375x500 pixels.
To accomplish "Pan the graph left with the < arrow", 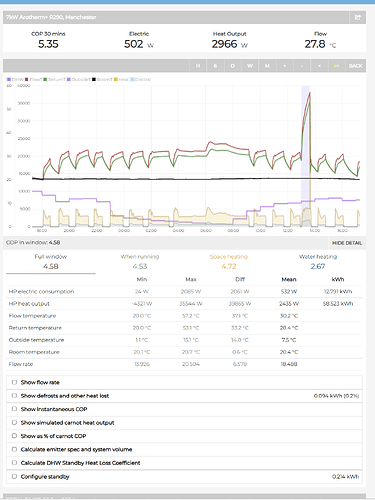I will click(x=319, y=66).
